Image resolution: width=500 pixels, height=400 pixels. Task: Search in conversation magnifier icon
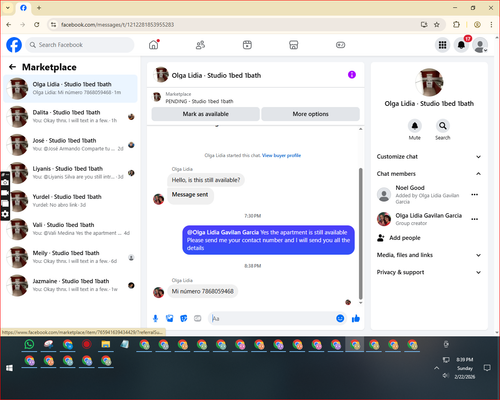pyautogui.click(x=443, y=126)
